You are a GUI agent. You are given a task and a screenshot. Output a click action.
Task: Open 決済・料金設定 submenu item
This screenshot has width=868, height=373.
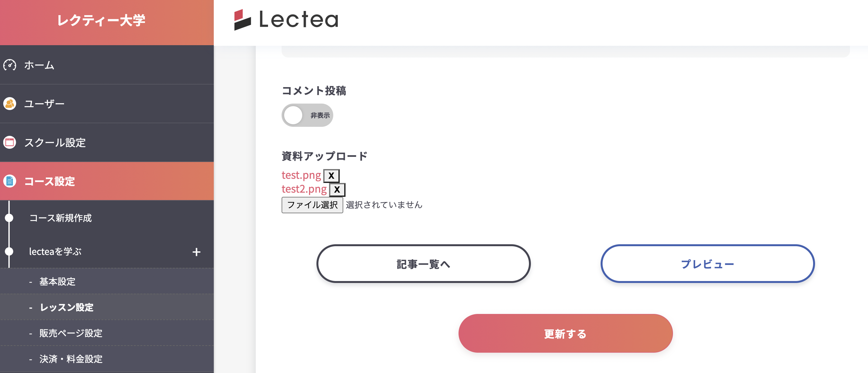tap(71, 359)
